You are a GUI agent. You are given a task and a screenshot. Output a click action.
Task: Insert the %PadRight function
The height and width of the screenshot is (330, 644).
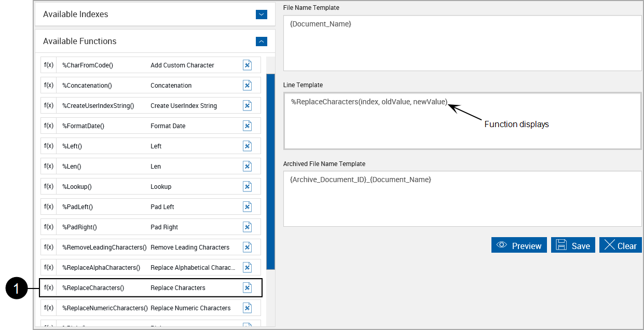point(248,227)
